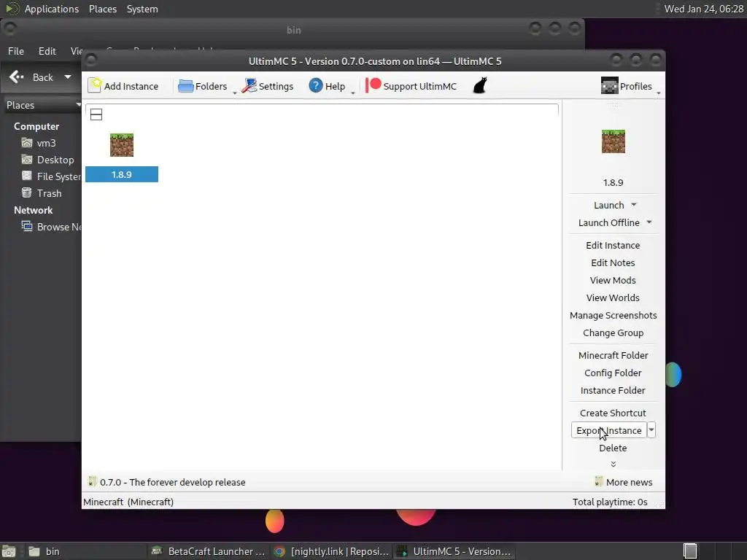747x560 pixels.
Task: Click show desktop icon in taskbar
Action: 9,551
